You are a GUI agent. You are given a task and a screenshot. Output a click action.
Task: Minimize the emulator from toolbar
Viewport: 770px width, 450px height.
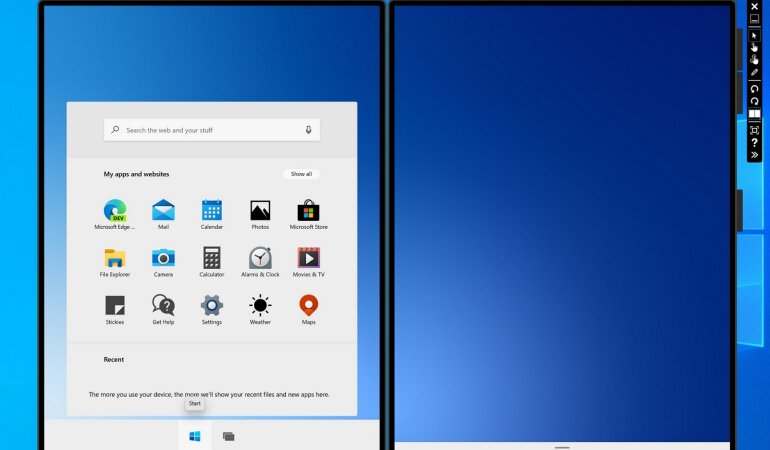pyautogui.click(x=754, y=19)
